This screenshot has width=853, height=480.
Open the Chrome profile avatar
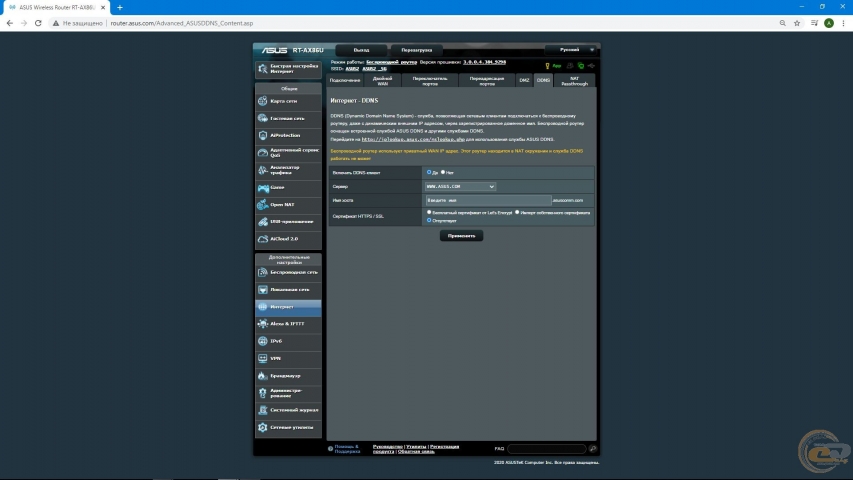point(829,23)
